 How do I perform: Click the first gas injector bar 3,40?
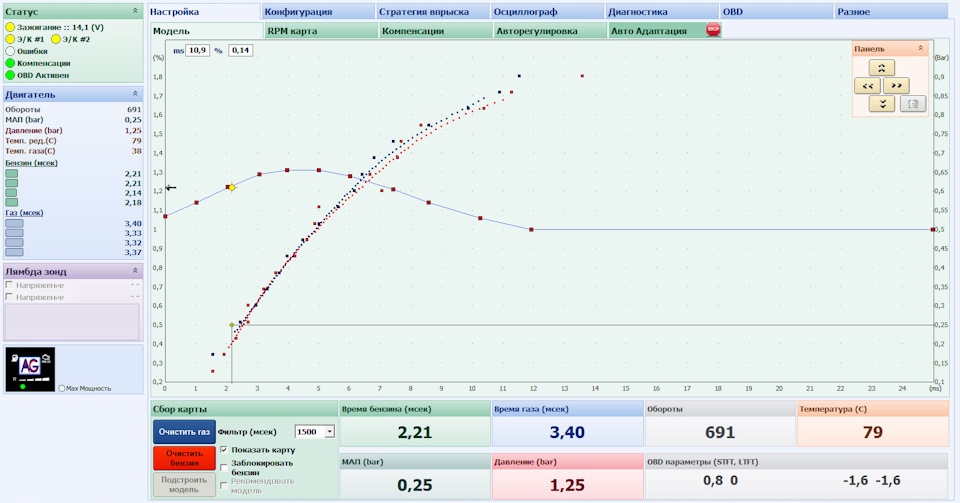pos(14,224)
